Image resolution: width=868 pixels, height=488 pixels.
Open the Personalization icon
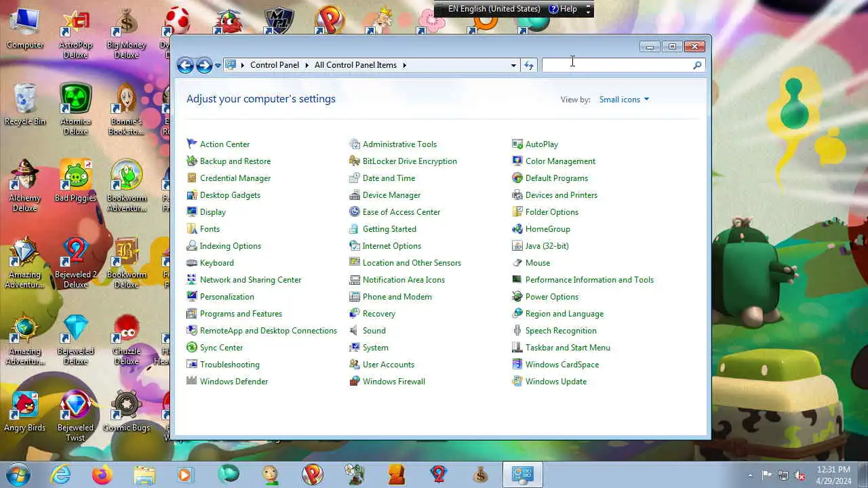(x=192, y=296)
